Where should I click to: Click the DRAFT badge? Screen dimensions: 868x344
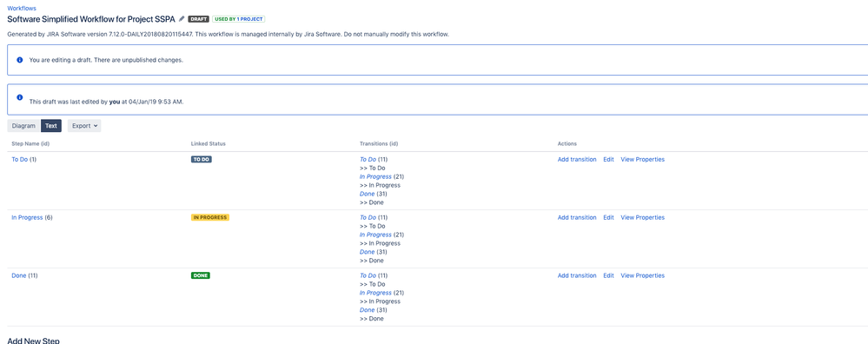pyautogui.click(x=199, y=19)
